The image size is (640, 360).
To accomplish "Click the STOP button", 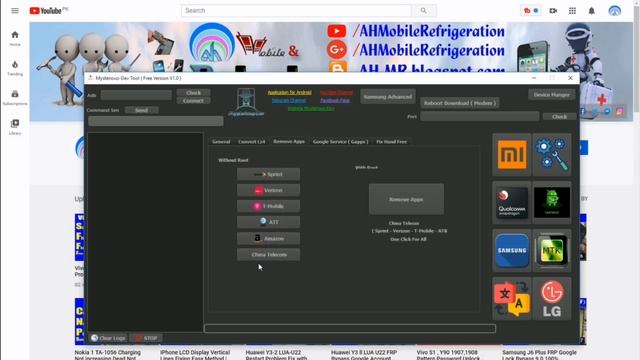I will point(146,338).
